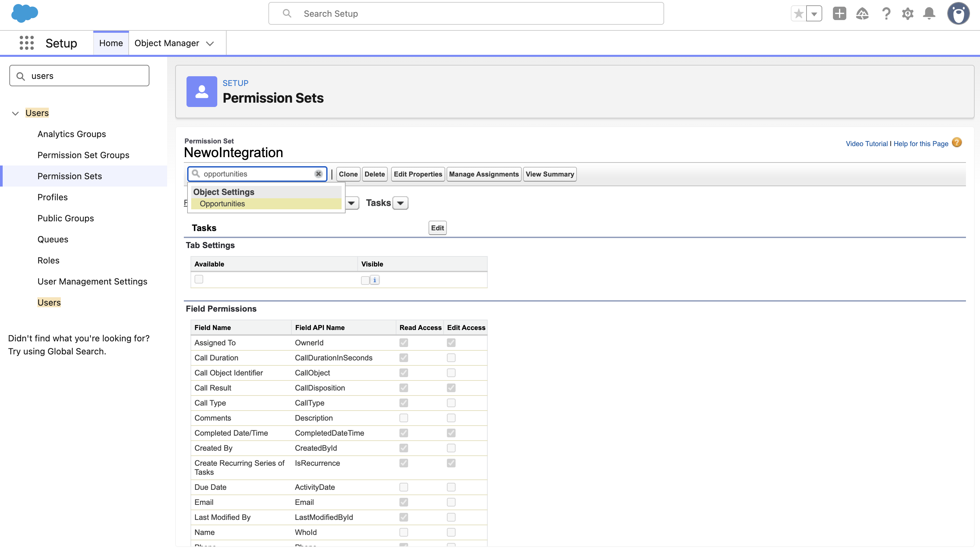Click Manage Assignments

484,174
